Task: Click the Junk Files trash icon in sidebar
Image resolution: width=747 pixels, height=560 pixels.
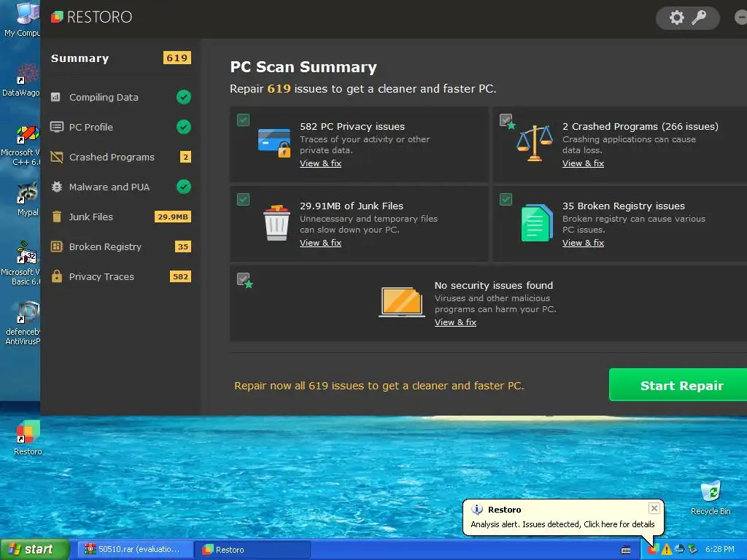Action: coord(57,217)
